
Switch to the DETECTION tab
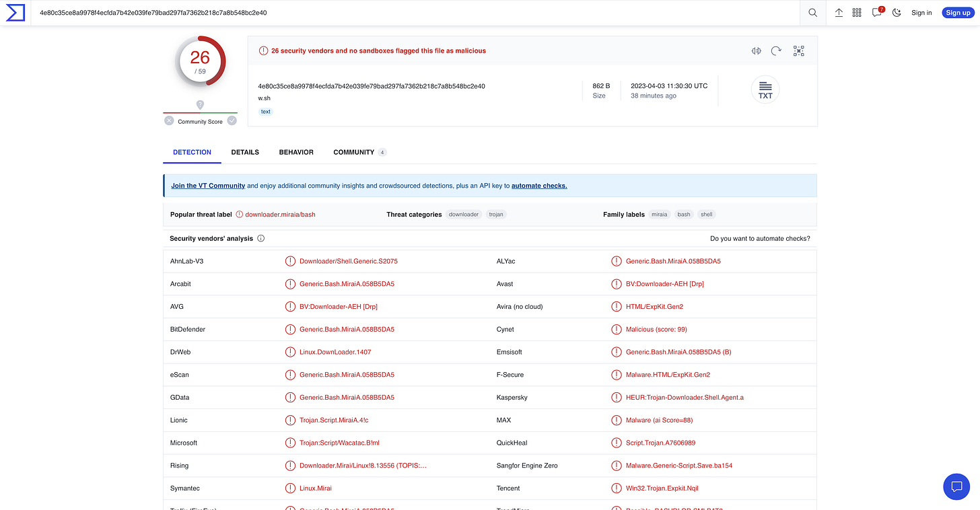pyautogui.click(x=192, y=152)
